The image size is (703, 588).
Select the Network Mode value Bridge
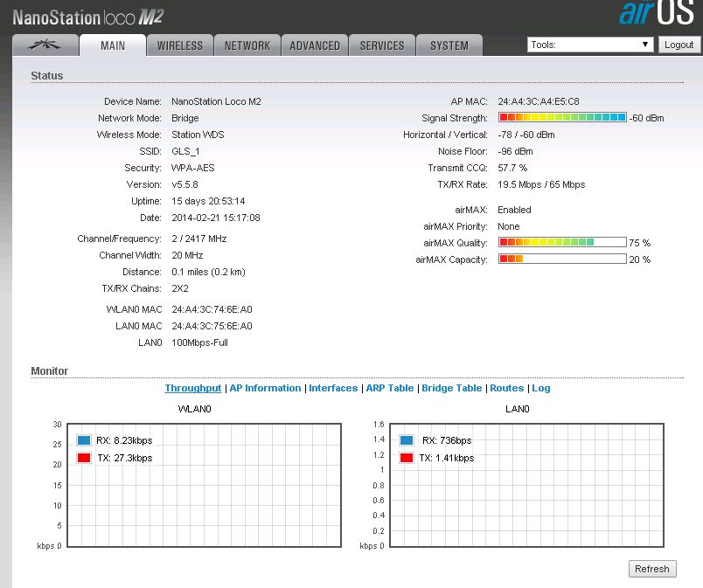185,118
